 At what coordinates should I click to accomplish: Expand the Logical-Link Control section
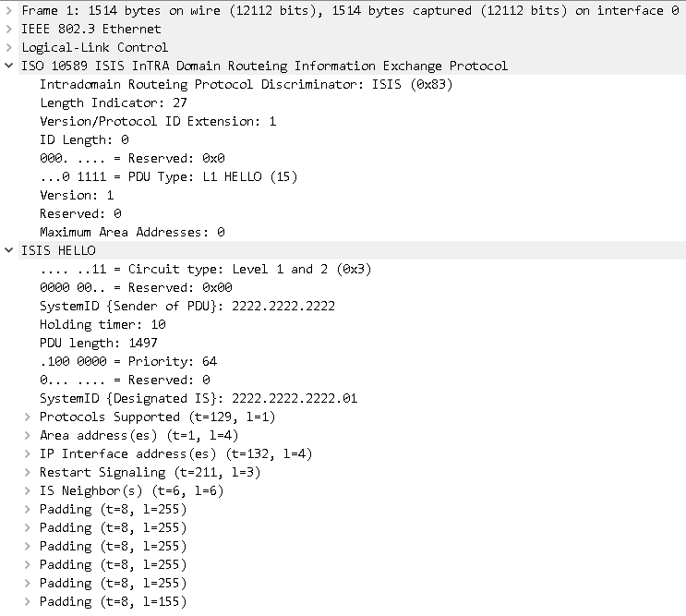pyautogui.click(x=9, y=47)
